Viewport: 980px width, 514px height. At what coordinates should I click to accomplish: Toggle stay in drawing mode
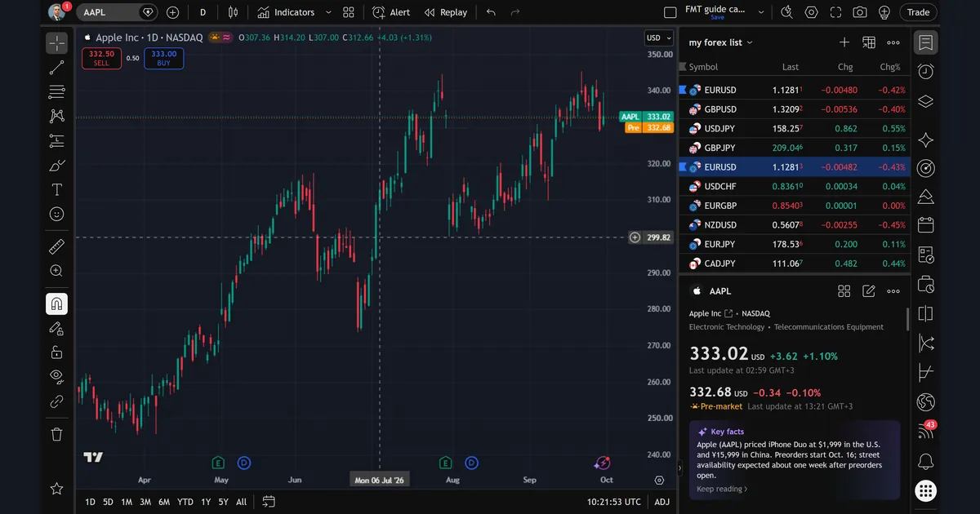[56, 328]
